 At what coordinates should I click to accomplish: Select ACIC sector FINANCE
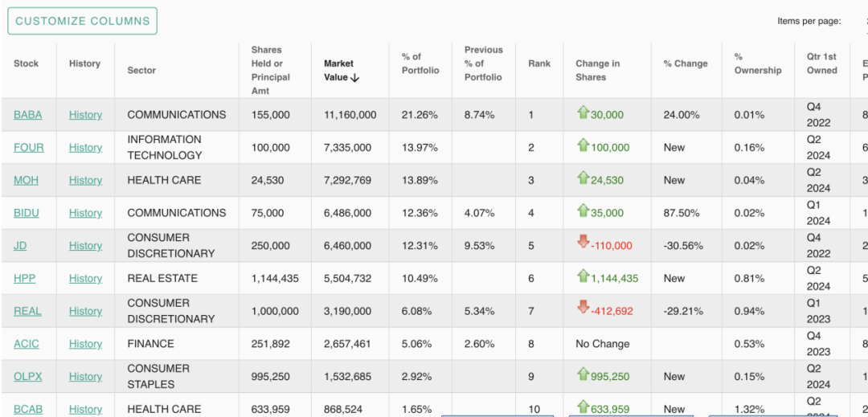tap(150, 343)
